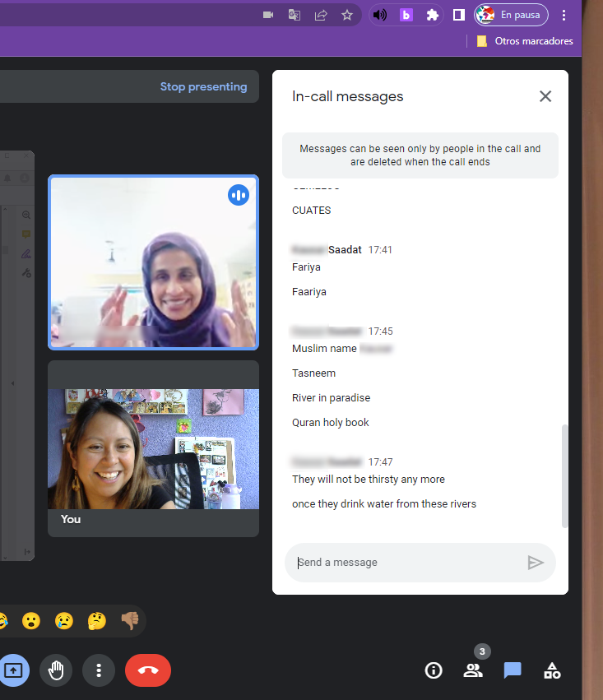Screen dimensions: 603x700
Task: Click the 'Quran holy book' message
Action: 330,422
